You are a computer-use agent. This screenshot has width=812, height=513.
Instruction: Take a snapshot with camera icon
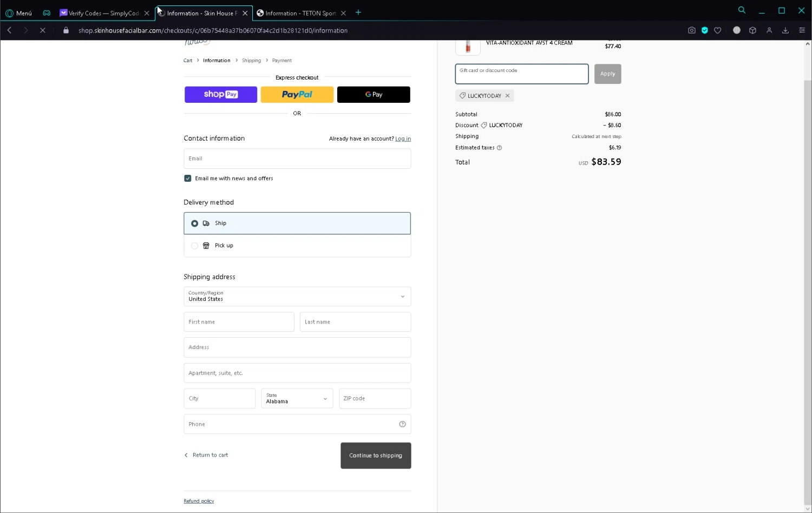pyautogui.click(x=691, y=30)
